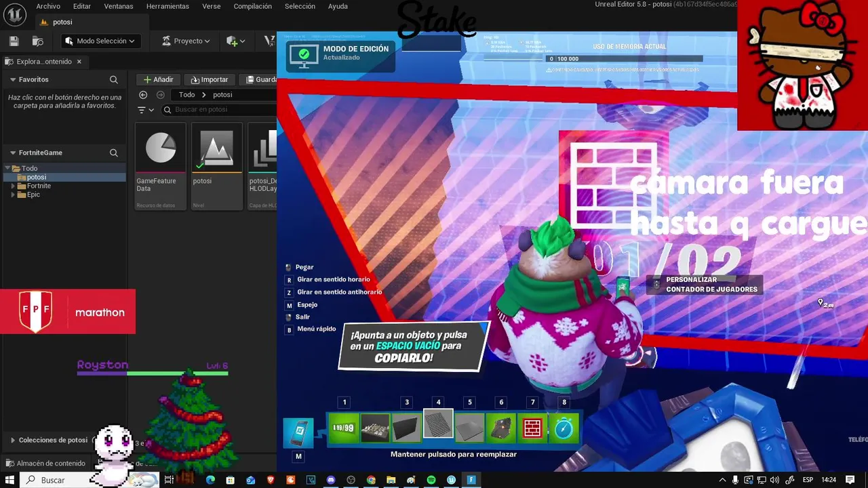Select the Epic folder in tree
This screenshot has height=488, width=868.
33,195
